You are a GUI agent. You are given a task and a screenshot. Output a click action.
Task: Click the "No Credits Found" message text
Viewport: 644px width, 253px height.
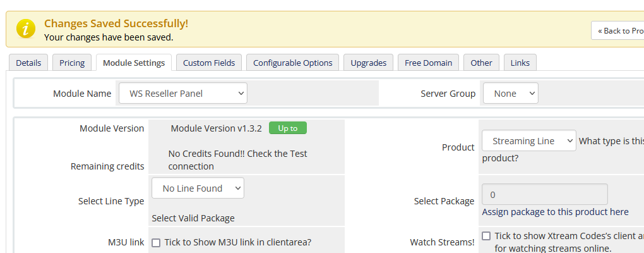click(237, 159)
